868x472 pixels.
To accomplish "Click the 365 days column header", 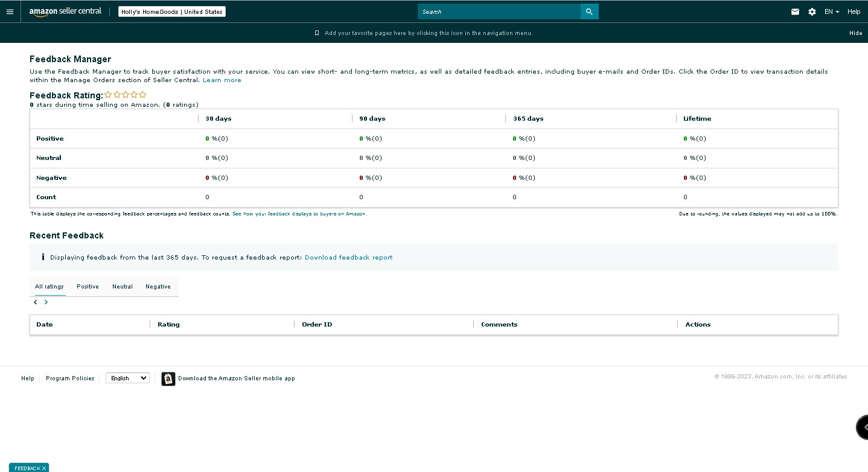I will pyautogui.click(x=528, y=118).
